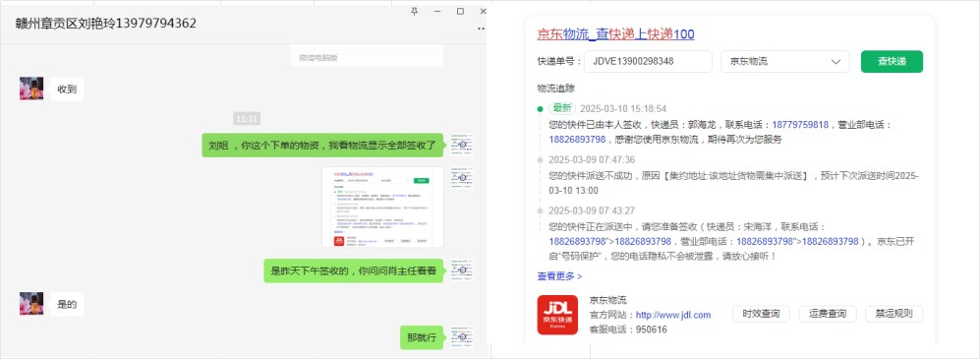The width and height of the screenshot is (980, 359).
Task: Click the 2025-03-09 07:47:36 tracking timestamp
Action: coord(592,159)
